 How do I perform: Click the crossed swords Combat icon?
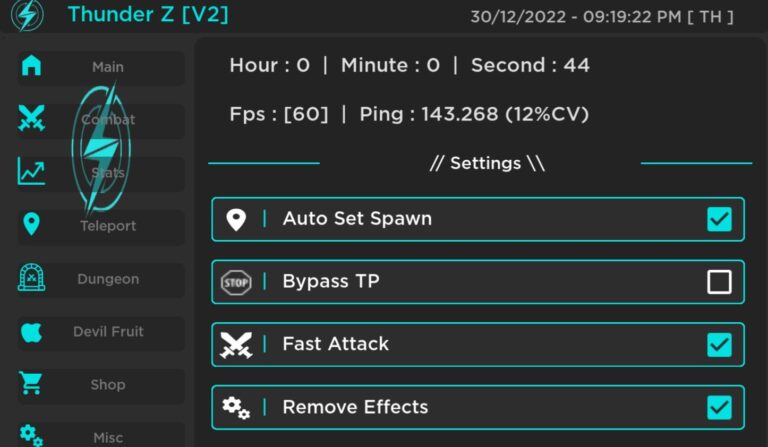pyautogui.click(x=32, y=119)
